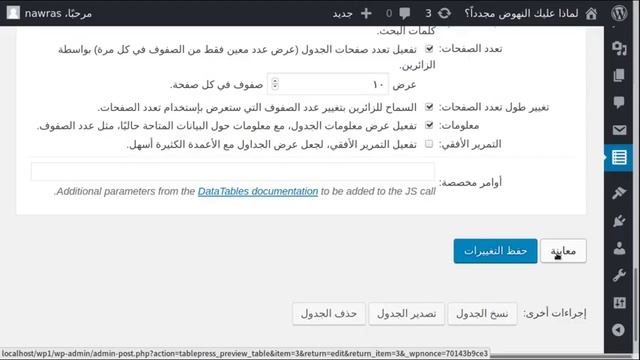Open Plugins sidebar icon
Screen dimensions: 640x360
click(619, 221)
